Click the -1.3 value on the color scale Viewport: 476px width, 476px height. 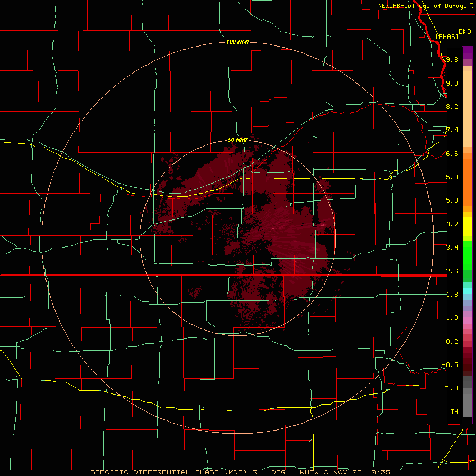(x=450, y=388)
